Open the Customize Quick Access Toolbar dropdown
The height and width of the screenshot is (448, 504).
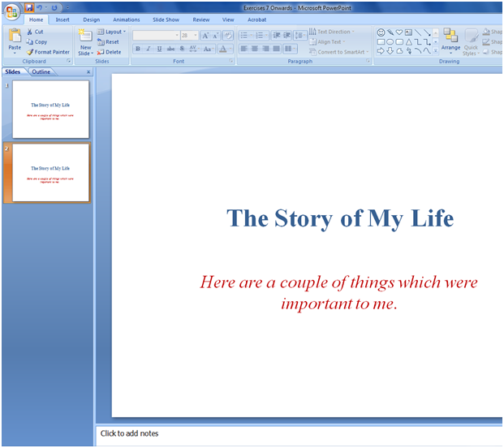(x=67, y=7)
